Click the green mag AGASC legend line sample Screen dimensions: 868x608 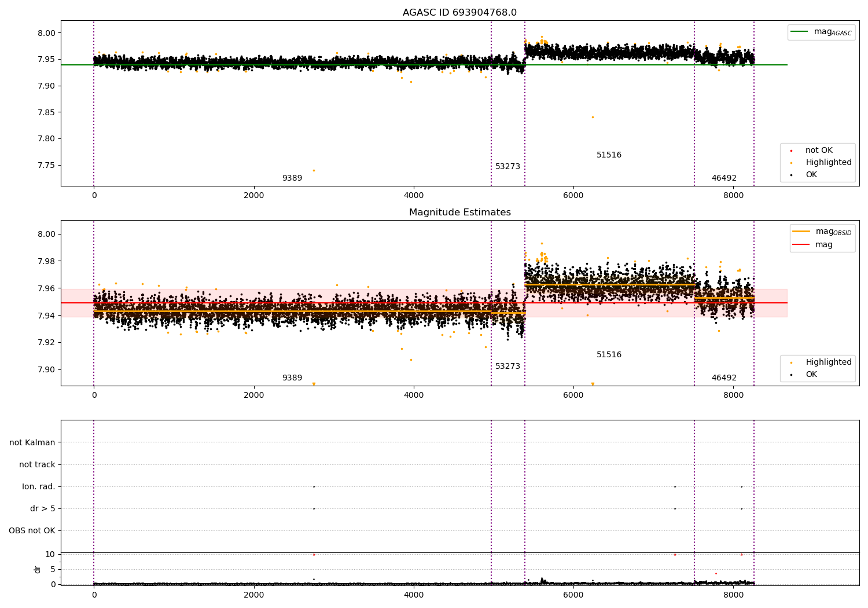click(x=799, y=32)
